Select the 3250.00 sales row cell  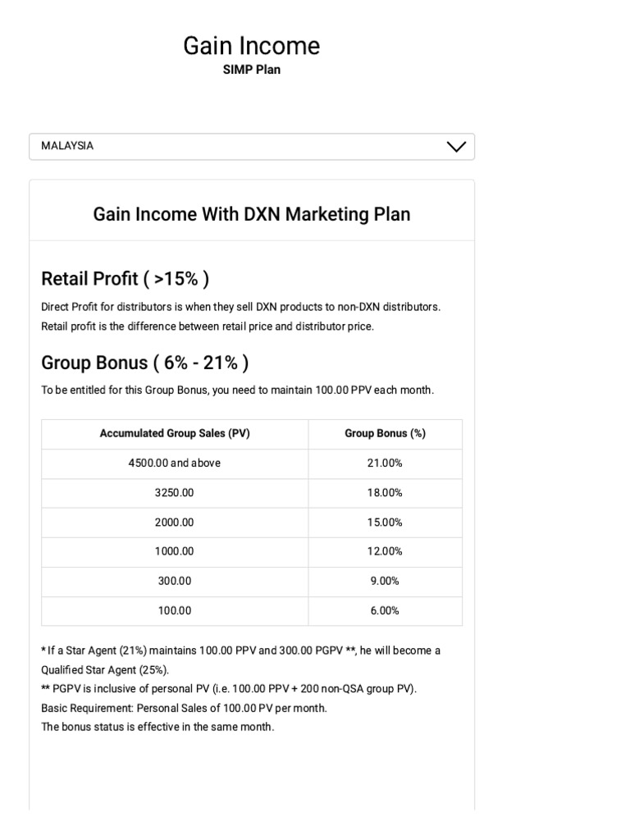tap(175, 493)
